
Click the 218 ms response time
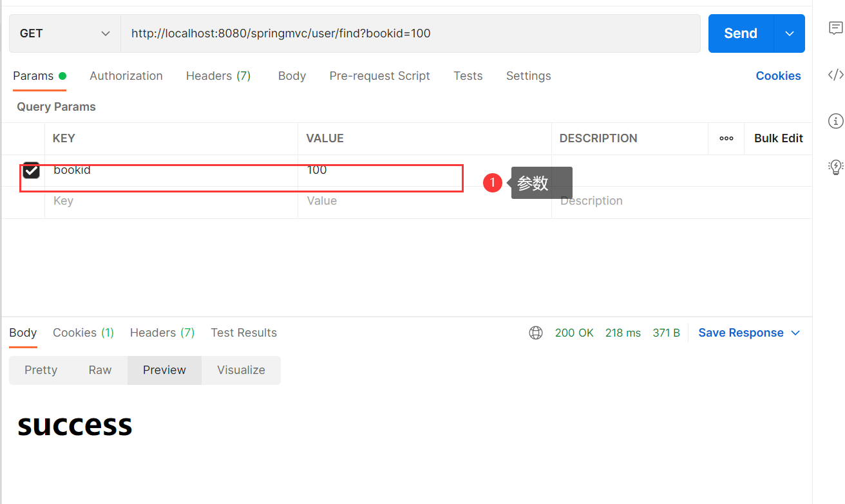[x=623, y=333]
